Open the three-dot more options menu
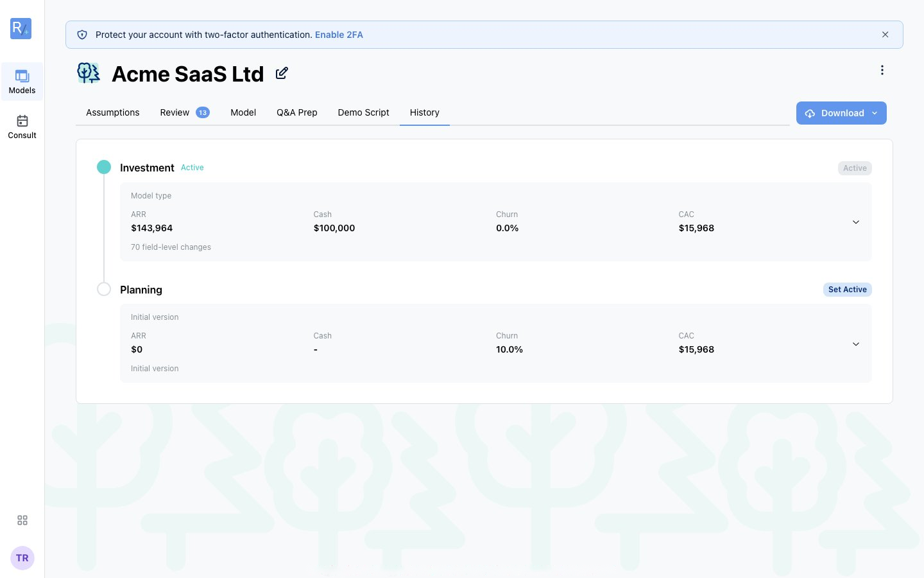The width and height of the screenshot is (924, 578). point(882,70)
